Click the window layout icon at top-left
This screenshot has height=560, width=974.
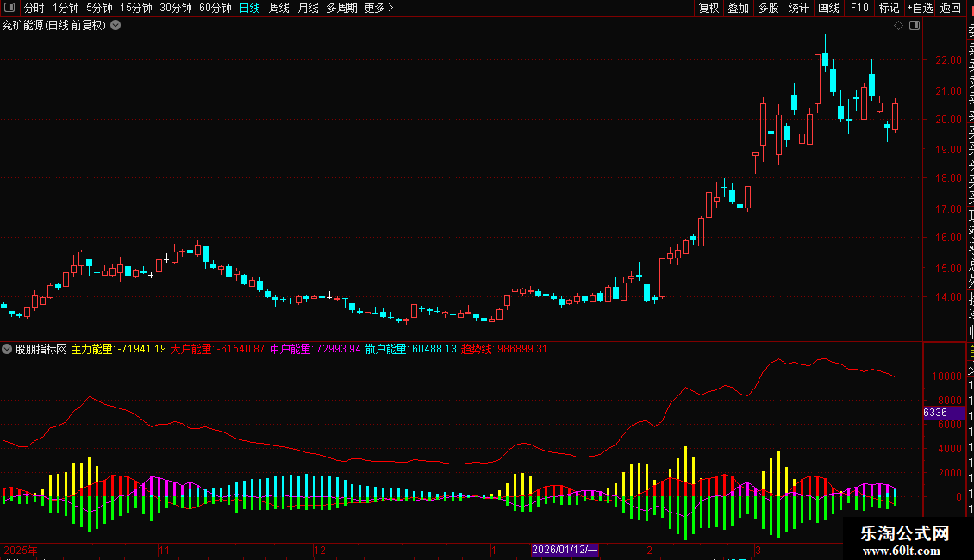pyautogui.click(x=9, y=8)
